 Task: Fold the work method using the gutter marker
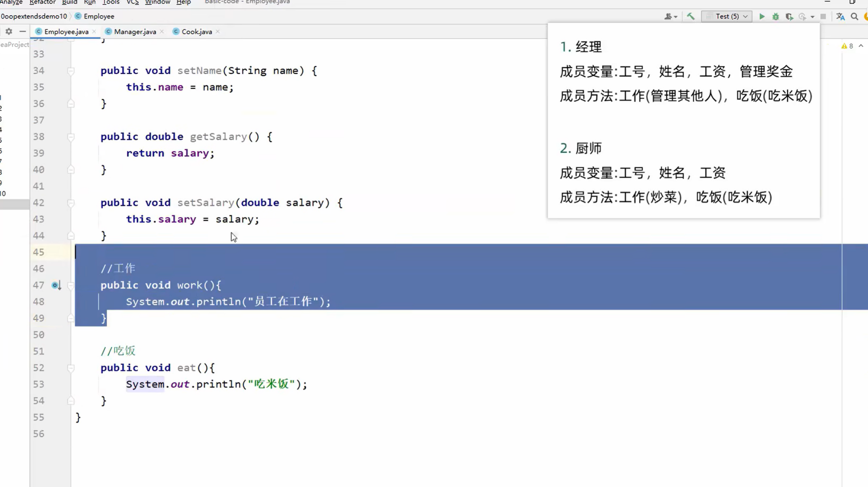click(x=71, y=285)
